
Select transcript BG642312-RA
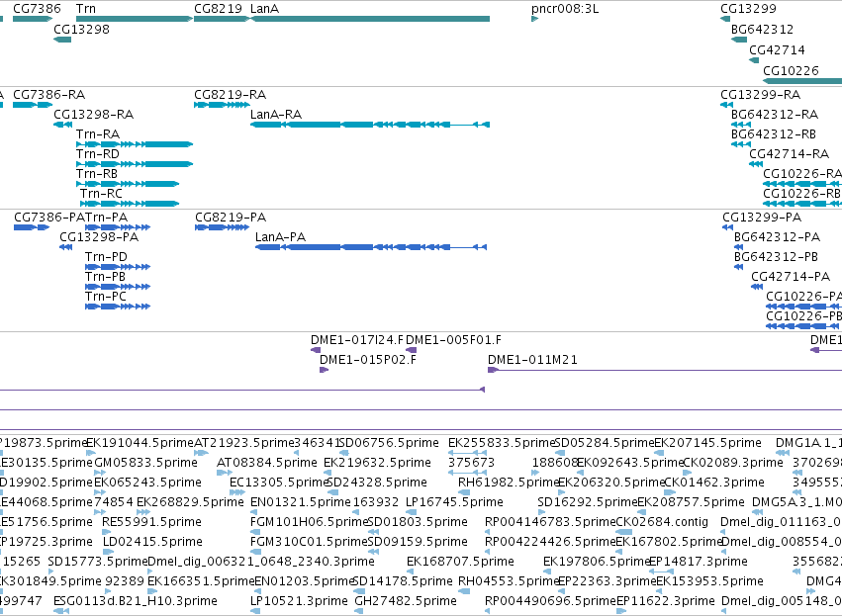(x=741, y=125)
